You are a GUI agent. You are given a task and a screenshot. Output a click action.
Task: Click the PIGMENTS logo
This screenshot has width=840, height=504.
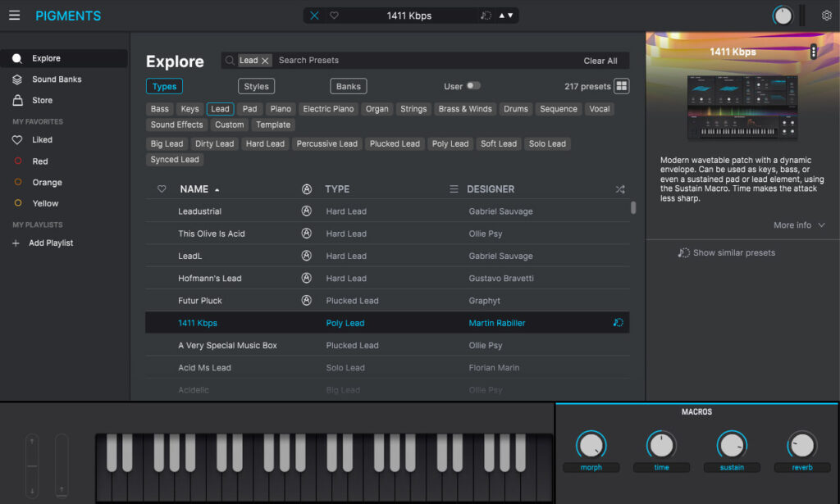(68, 16)
